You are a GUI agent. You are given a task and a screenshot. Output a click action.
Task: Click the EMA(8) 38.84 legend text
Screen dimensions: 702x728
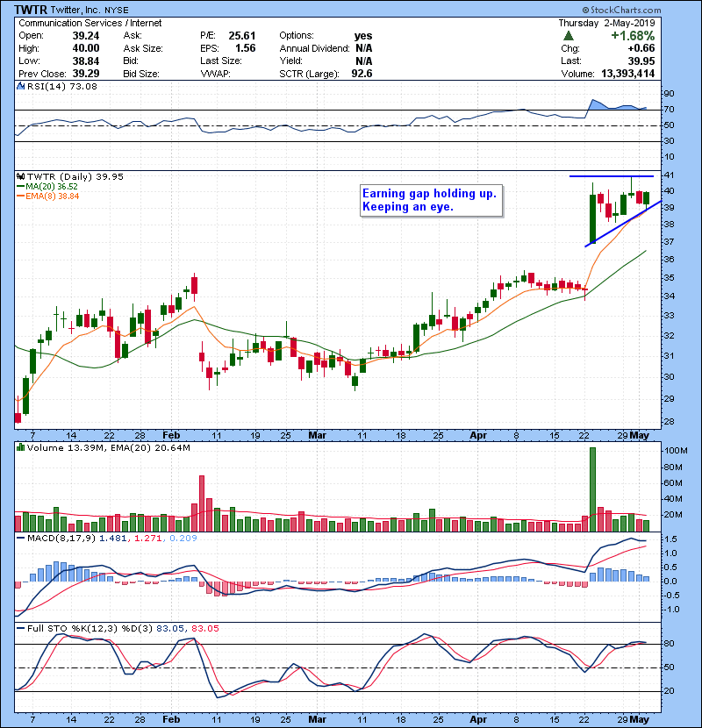pos(53,196)
